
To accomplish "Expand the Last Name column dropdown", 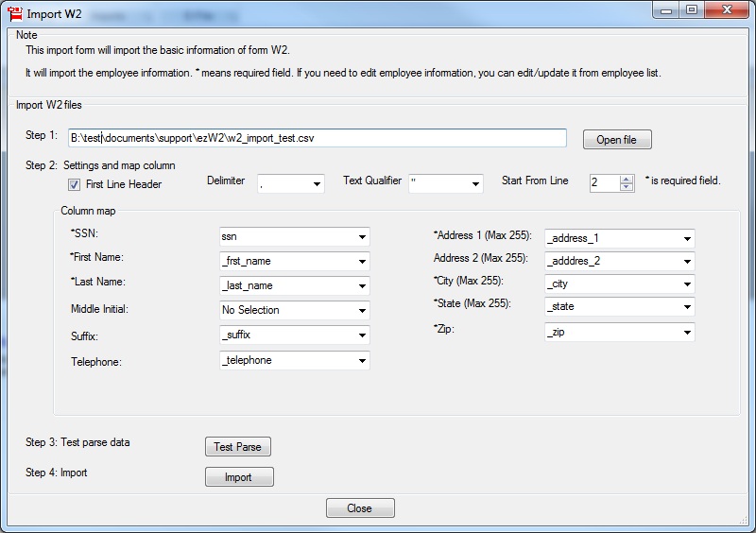I will (x=362, y=285).
